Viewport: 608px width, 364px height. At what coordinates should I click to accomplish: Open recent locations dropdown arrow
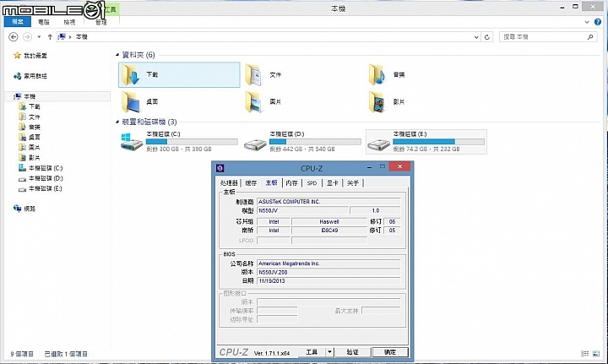pos(39,37)
